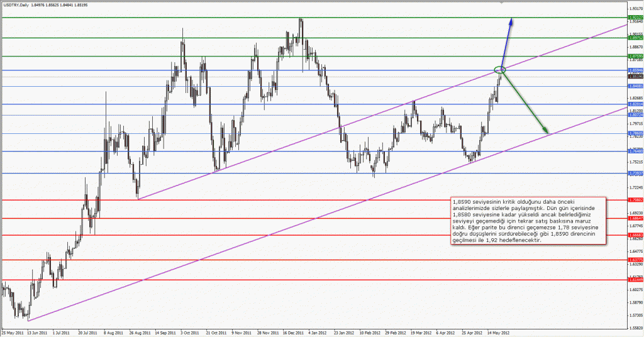The height and width of the screenshot is (337, 644).
Task: Click the 1.75215 price scale value
Action: point(635,162)
